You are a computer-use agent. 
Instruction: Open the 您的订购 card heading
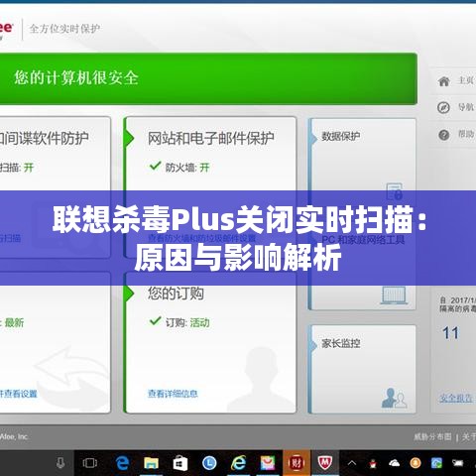click(x=176, y=294)
